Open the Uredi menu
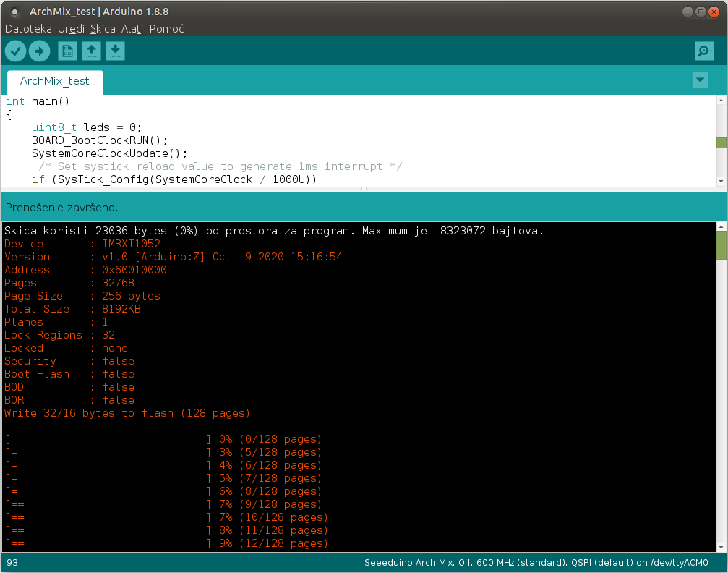The width and height of the screenshot is (728, 573). [70, 29]
